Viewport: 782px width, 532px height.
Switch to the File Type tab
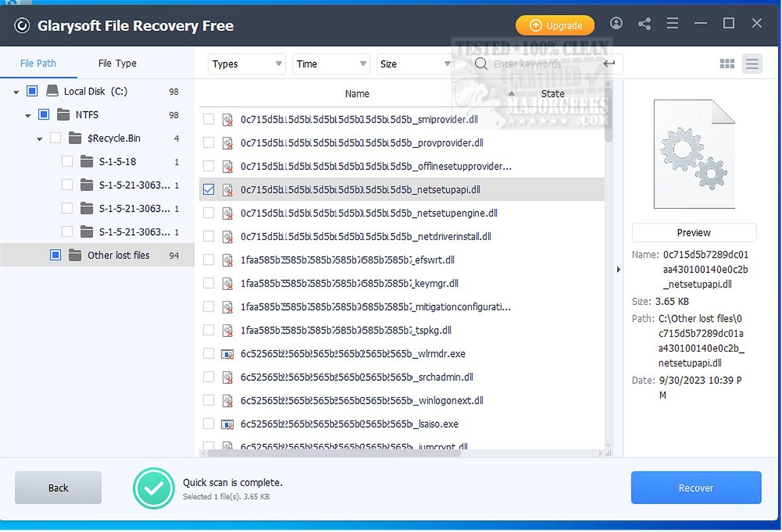click(x=117, y=63)
